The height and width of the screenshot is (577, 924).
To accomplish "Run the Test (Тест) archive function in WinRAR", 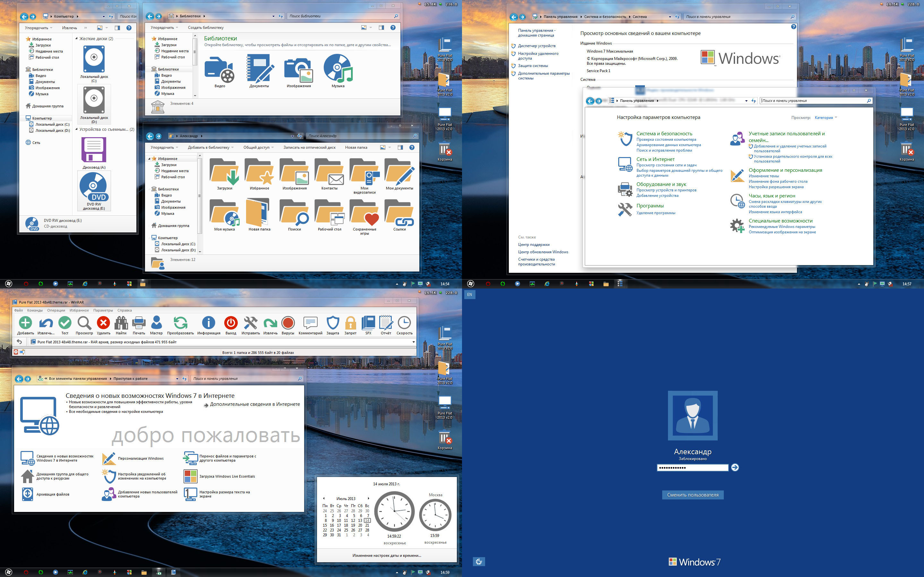I will tap(64, 324).
